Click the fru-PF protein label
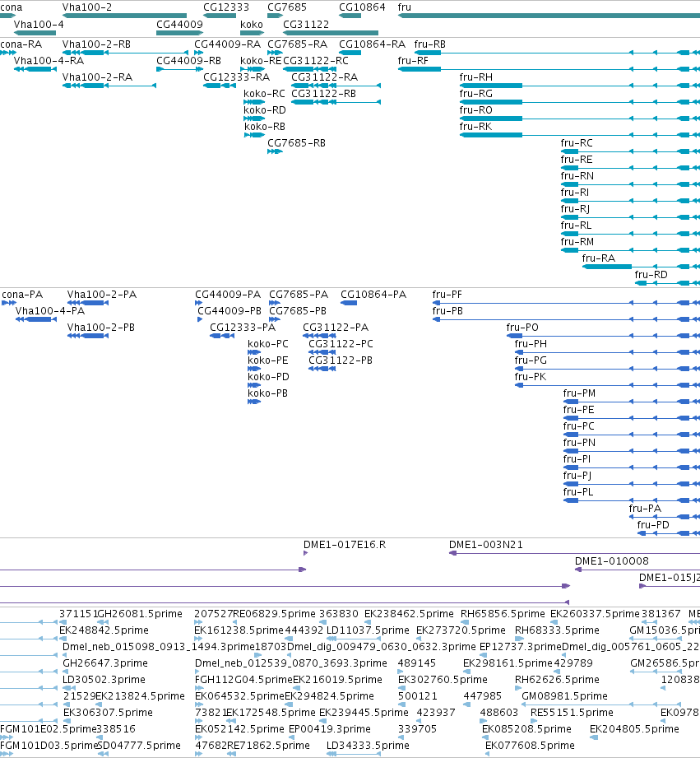Viewport: 700px width, 758px height. (x=447, y=295)
